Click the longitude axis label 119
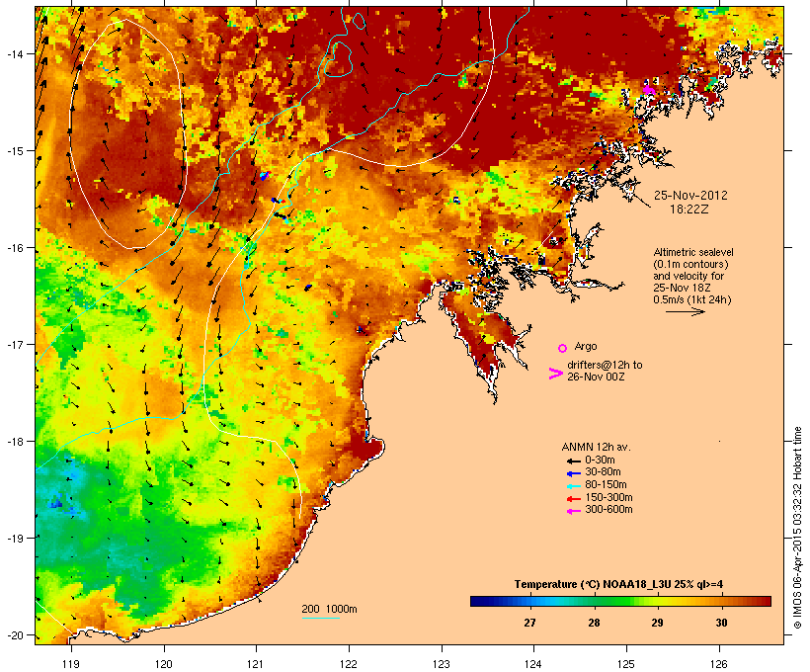The height and width of the screenshot is (672, 810). tap(71, 664)
